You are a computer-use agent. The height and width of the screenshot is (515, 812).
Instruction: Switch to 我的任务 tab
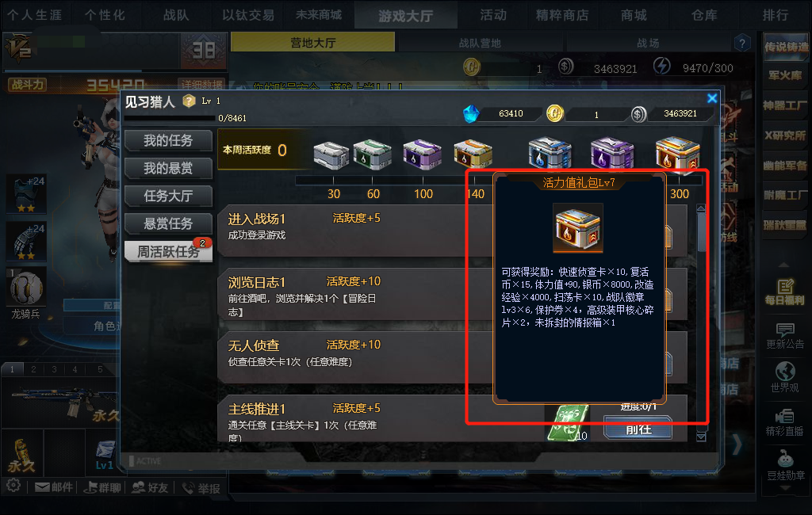[x=168, y=140]
